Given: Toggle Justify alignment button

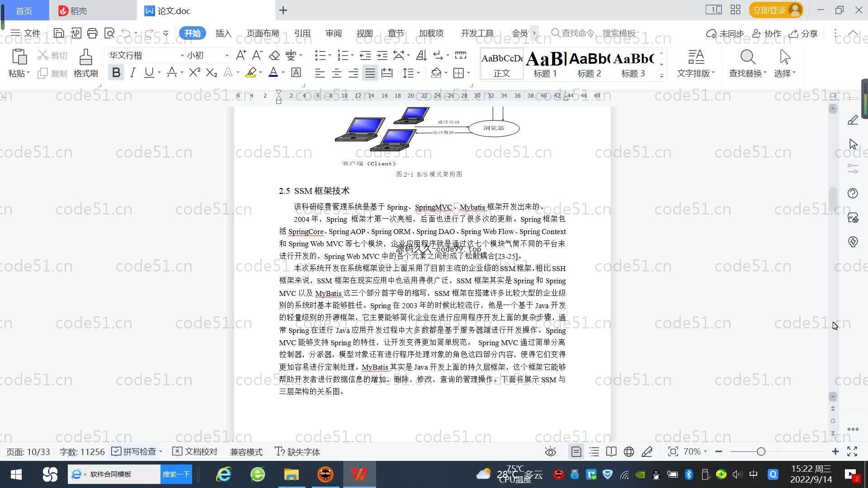Looking at the screenshot, I should (370, 73).
